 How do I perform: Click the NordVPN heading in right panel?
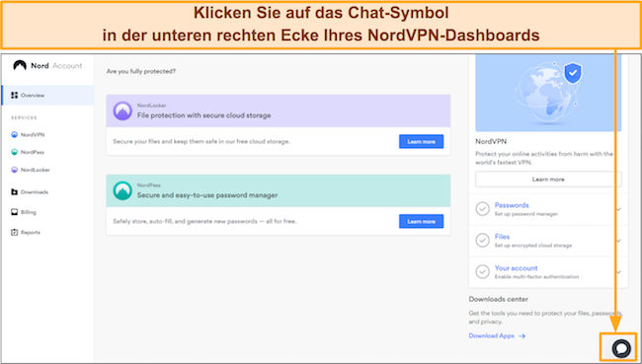click(491, 141)
